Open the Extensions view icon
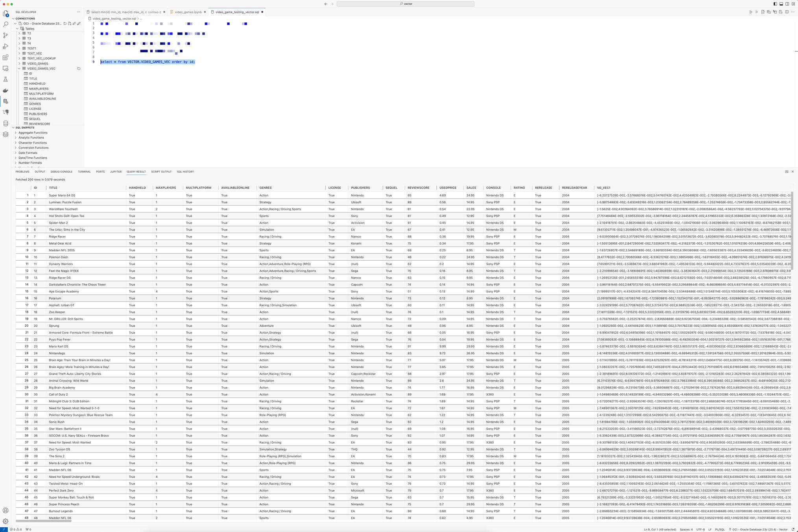Screen dimensions: 798x532 [x=6, y=57]
